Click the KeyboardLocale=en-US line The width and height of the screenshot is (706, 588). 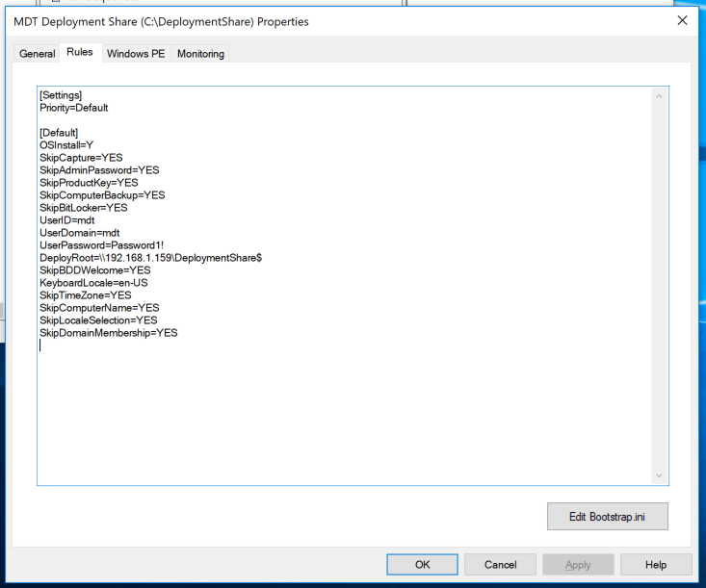pos(93,283)
